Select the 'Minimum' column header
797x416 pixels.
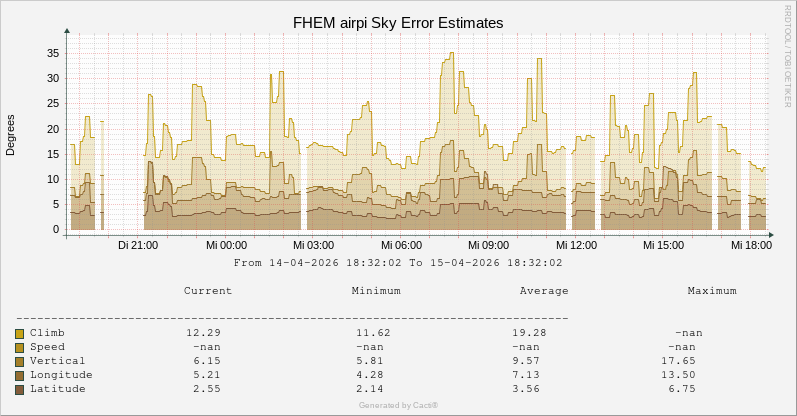coord(376,291)
